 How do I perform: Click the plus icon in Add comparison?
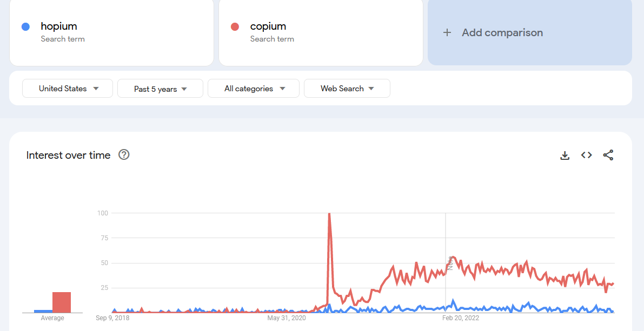(x=447, y=33)
